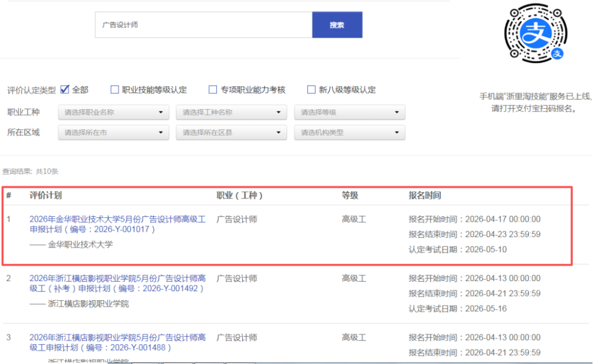Click inside the keyword search input field
The image size is (593, 364).
pyautogui.click(x=203, y=25)
